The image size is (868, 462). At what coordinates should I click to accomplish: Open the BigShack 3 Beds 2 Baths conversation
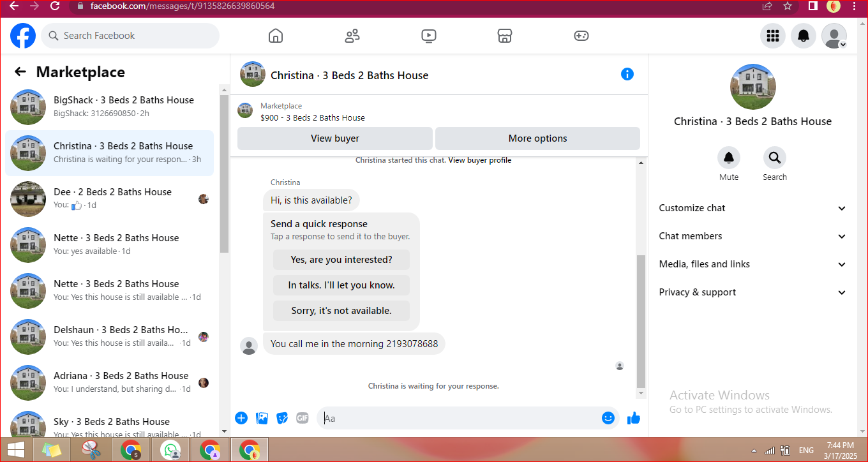pyautogui.click(x=110, y=107)
